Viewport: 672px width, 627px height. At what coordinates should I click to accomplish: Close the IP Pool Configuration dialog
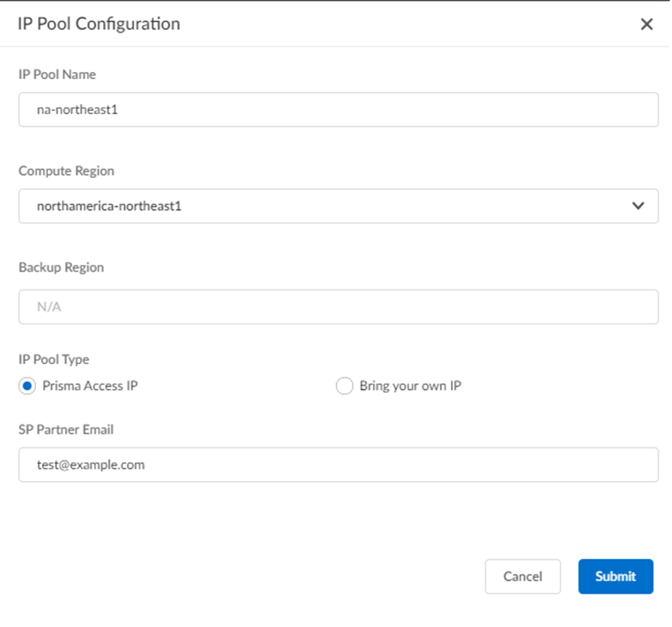pos(647,24)
